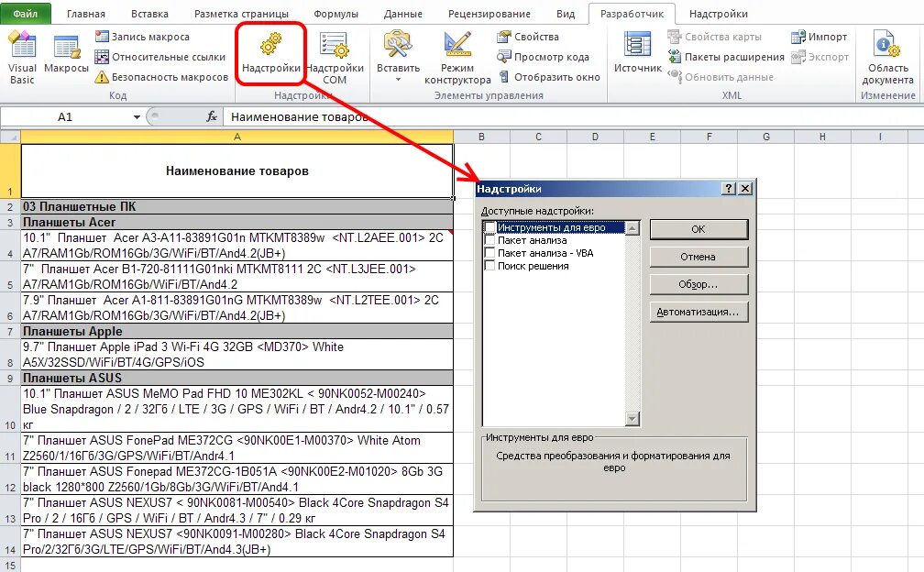The height and width of the screenshot is (572, 924).
Task: Select cell Наименование товаров
Action: pos(236,170)
